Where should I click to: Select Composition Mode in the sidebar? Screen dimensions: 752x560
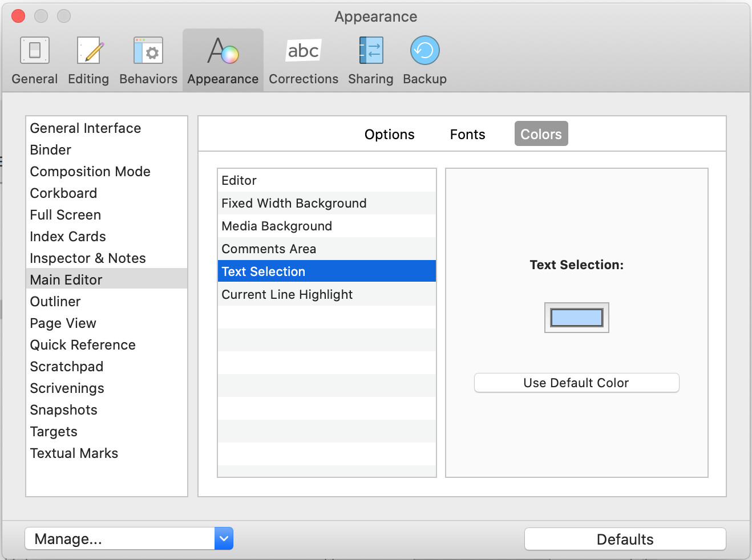tap(90, 172)
